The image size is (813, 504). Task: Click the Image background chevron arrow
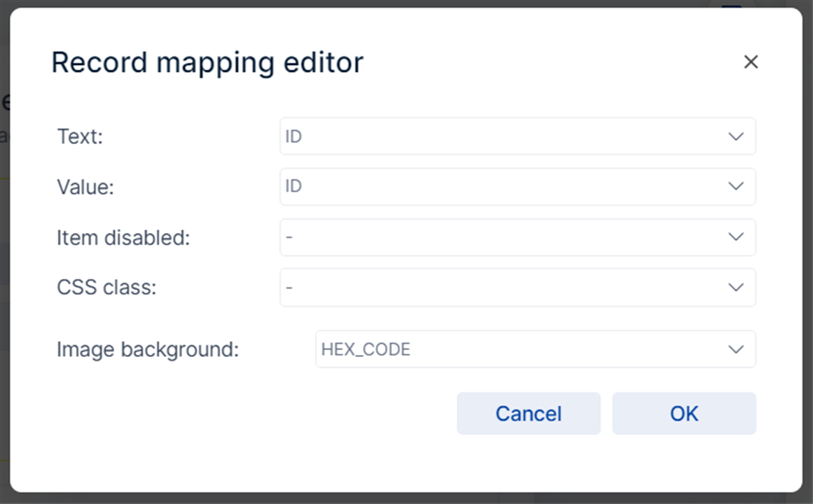[735, 349]
